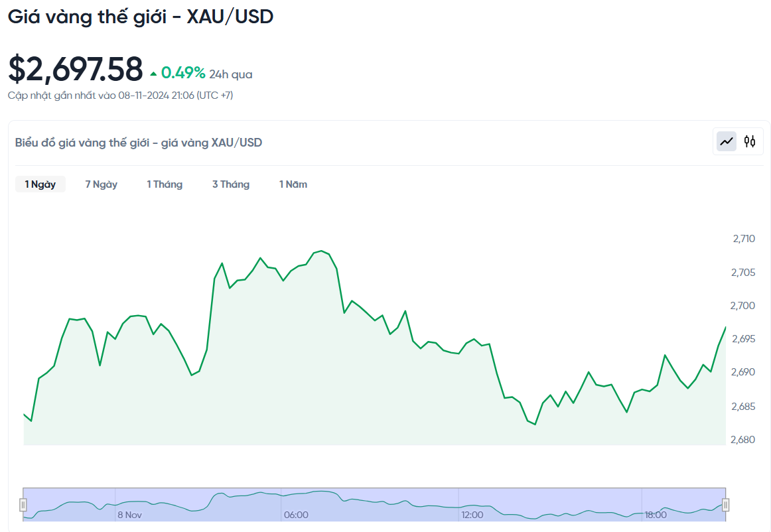This screenshot has width=771, height=532.
Task: Click the 12:00 marker in the navigator
Action: [x=472, y=515]
